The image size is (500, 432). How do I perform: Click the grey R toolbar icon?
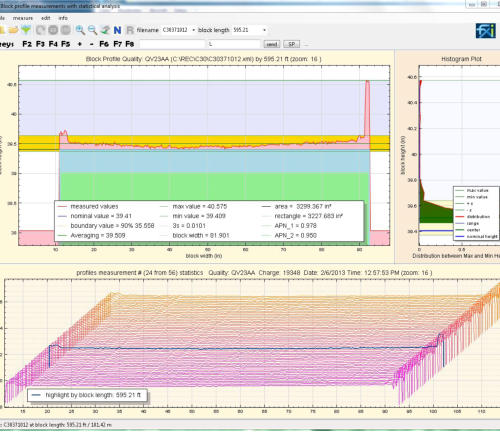point(130,30)
